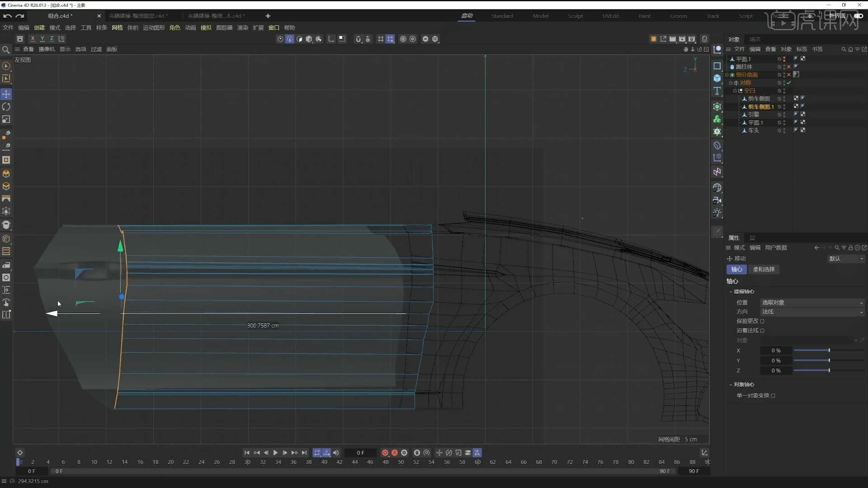Open the 运动图形 menu
The height and width of the screenshot is (488, 868).
(x=154, y=28)
